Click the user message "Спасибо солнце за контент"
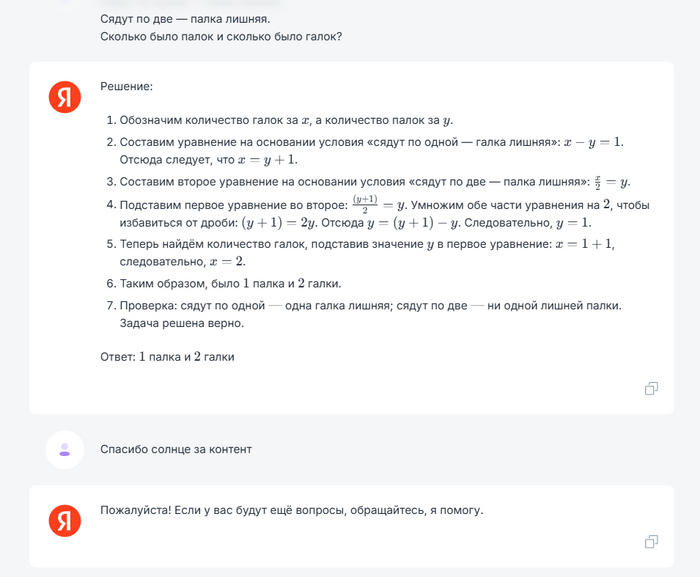This screenshot has height=577, width=700. [176, 449]
